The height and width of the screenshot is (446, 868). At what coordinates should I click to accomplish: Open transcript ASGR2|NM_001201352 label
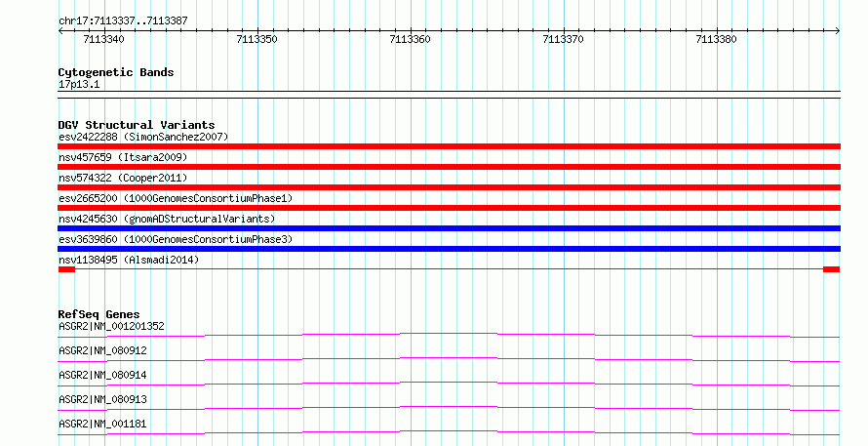[111, 326]
